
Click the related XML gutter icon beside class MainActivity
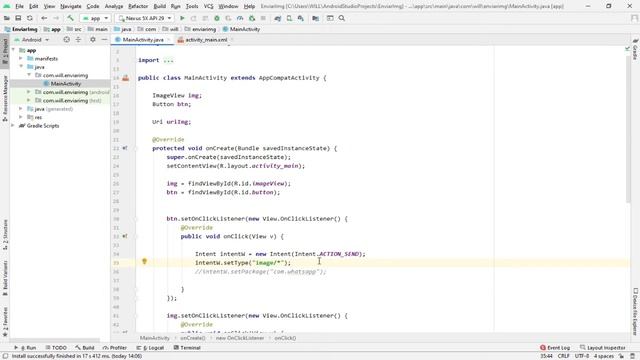tap(125, 78)
